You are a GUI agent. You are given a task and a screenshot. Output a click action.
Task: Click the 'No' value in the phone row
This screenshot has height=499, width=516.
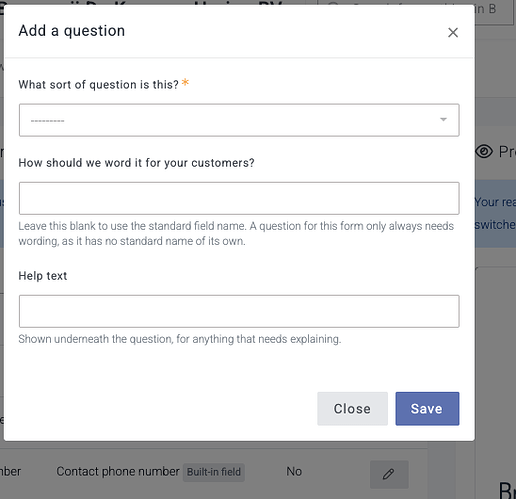coord(294,472)
